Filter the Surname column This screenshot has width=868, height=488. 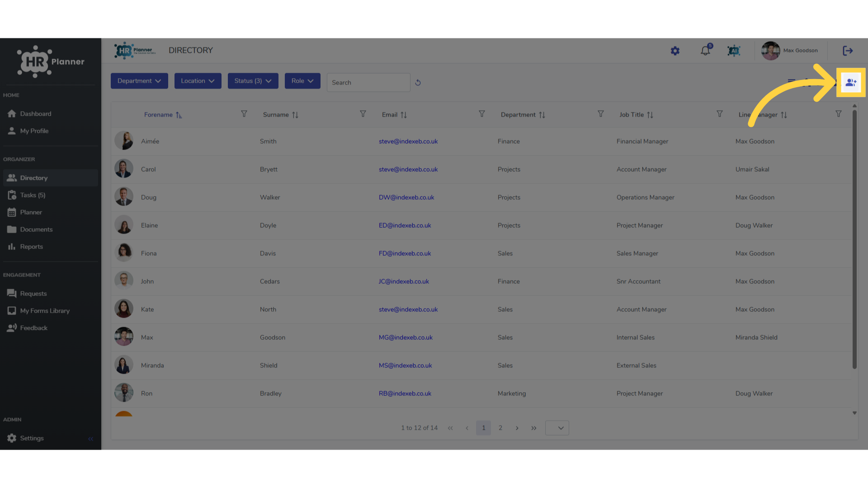[x=363, y=114]
